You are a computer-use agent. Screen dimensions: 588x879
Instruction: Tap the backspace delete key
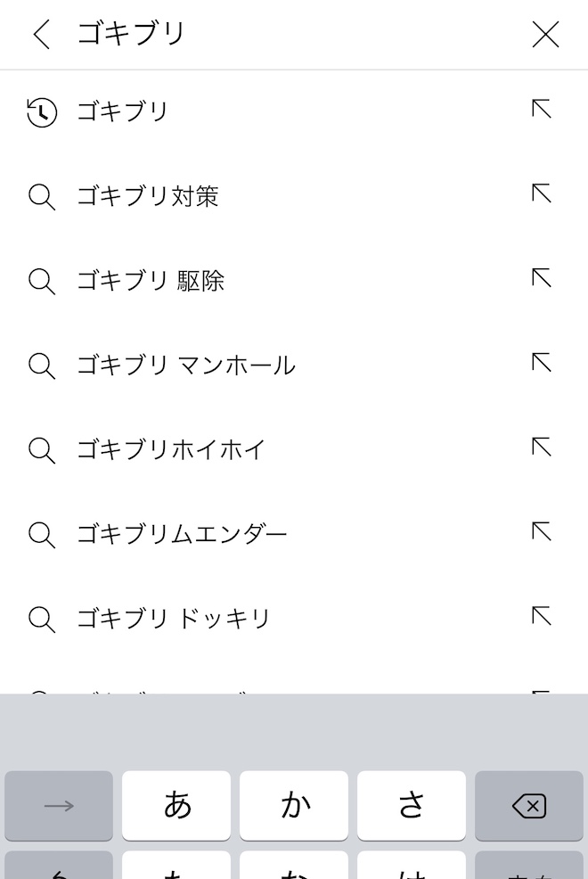point(529,806)
